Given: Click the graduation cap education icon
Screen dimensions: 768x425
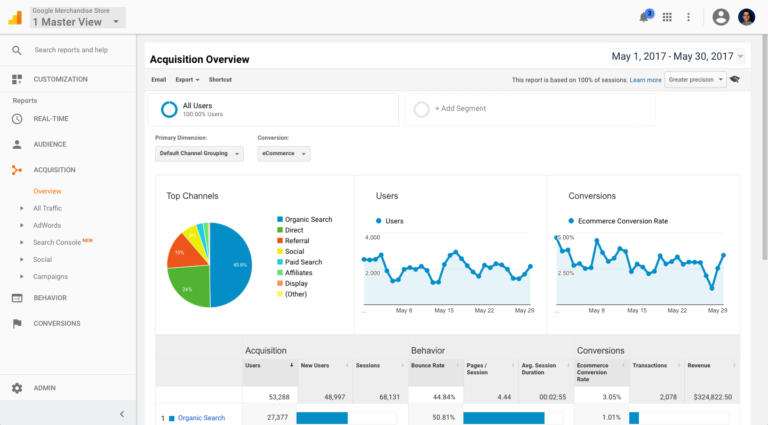Looking at the screenshot, I should pos(735,80).
